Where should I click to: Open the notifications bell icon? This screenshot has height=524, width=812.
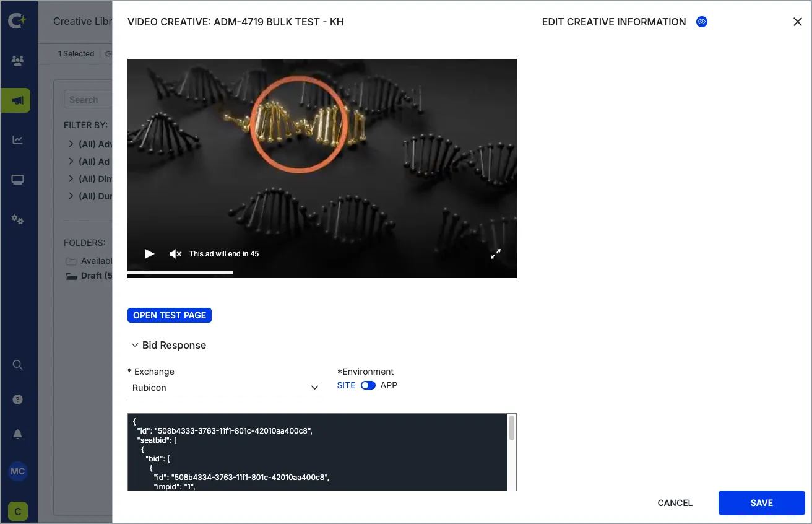click(18, 435)
